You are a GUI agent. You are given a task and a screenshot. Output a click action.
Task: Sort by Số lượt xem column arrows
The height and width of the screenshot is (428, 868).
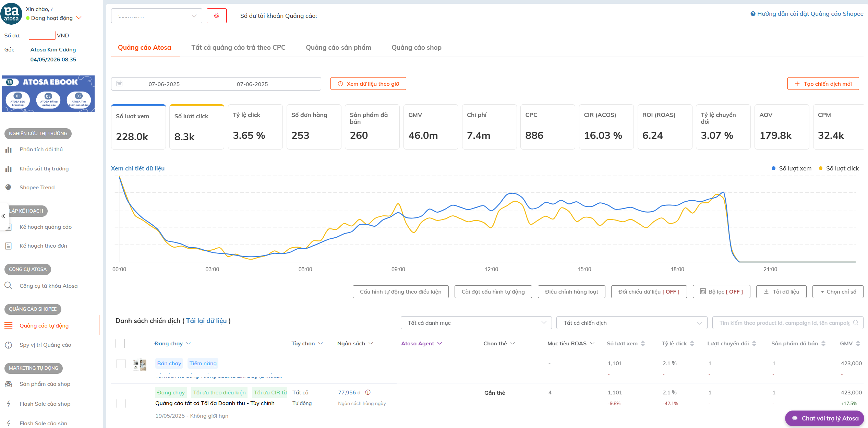pos(643,343)
